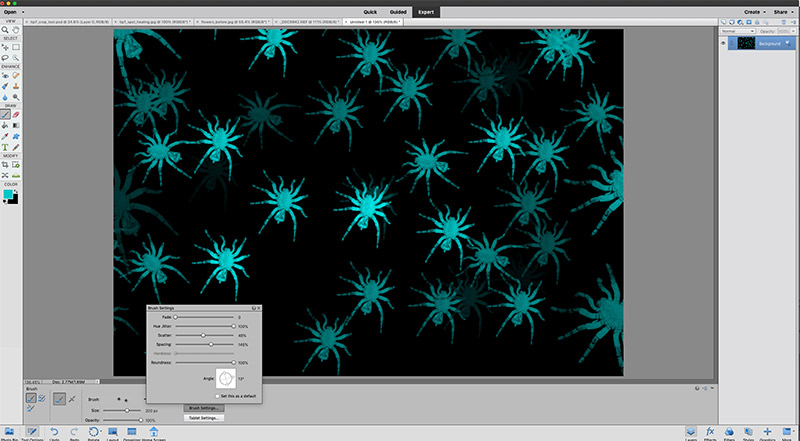The image size is (800, 441).
Task: Select the Color Replacement brush variant
Action: pyautogui.click(x=31, y=408)
